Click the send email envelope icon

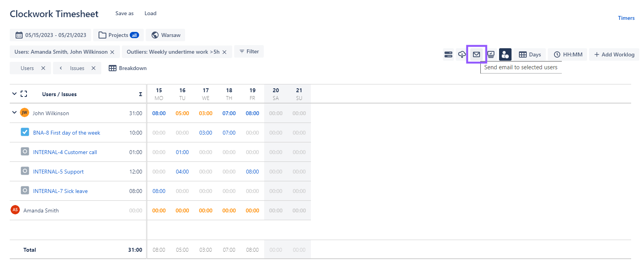coord(476,54)
